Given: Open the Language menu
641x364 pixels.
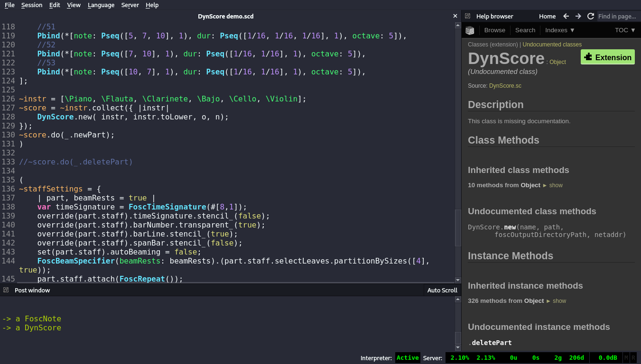Looking at the screenshot, I should click(101, 5).
